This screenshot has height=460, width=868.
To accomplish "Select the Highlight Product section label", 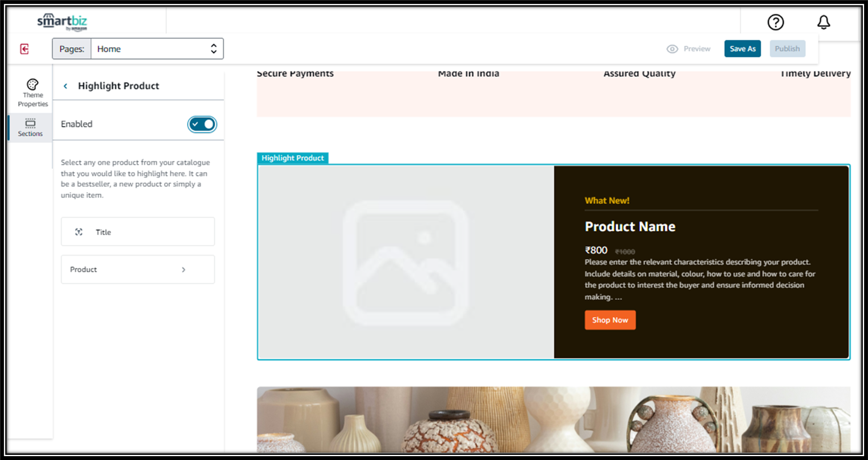I will click(293, 158).
